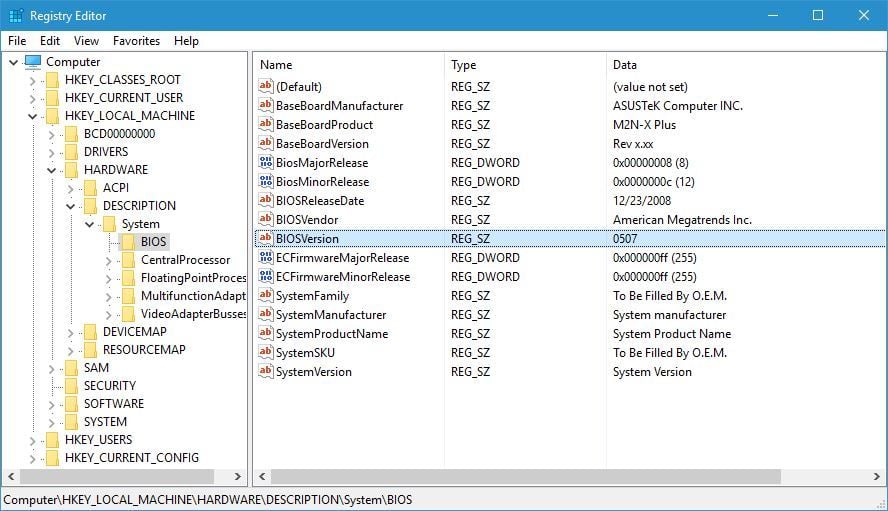Click the string icon beside SystemManufacturer
Screen dimensions: 888x511
tap(266, 314)
